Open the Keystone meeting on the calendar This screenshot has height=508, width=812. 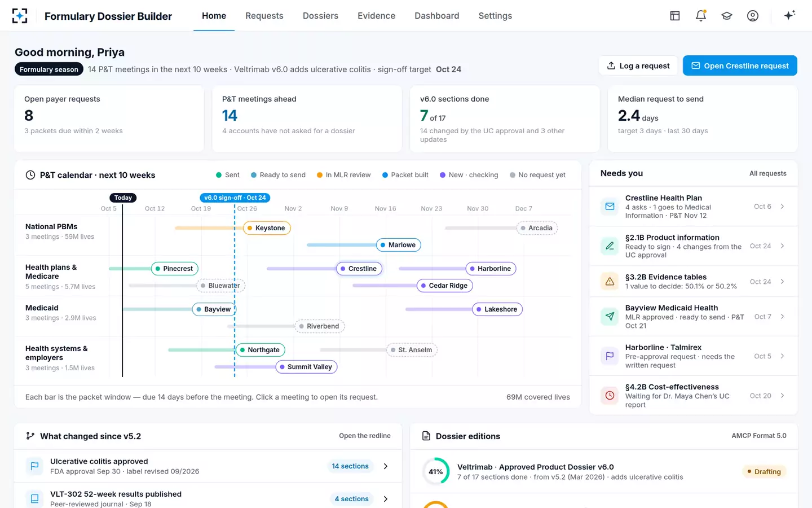point(267,228)
